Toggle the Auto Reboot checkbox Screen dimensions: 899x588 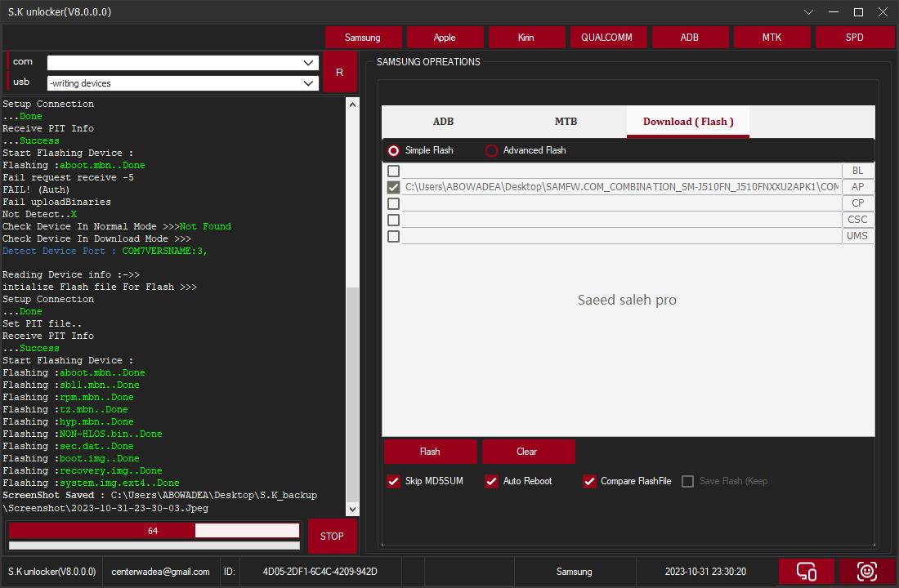point(491,481)
